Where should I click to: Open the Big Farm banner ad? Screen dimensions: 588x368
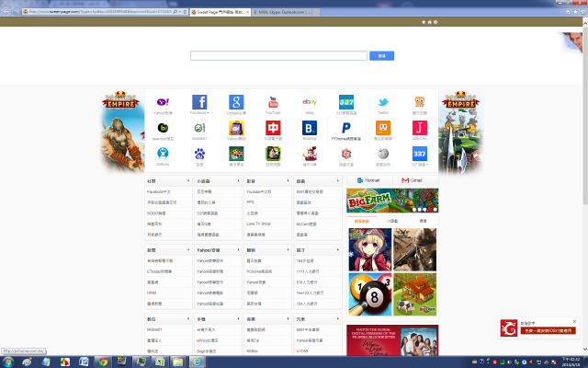click(392, 201)
